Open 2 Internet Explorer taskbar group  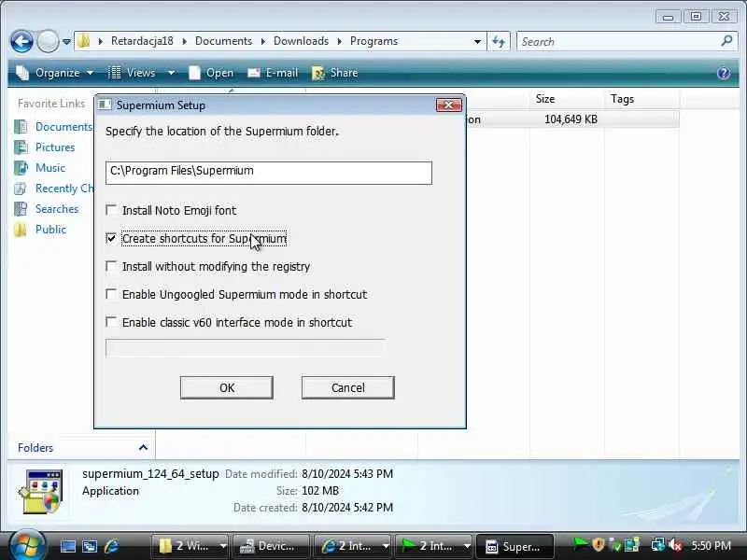[354, 546]
